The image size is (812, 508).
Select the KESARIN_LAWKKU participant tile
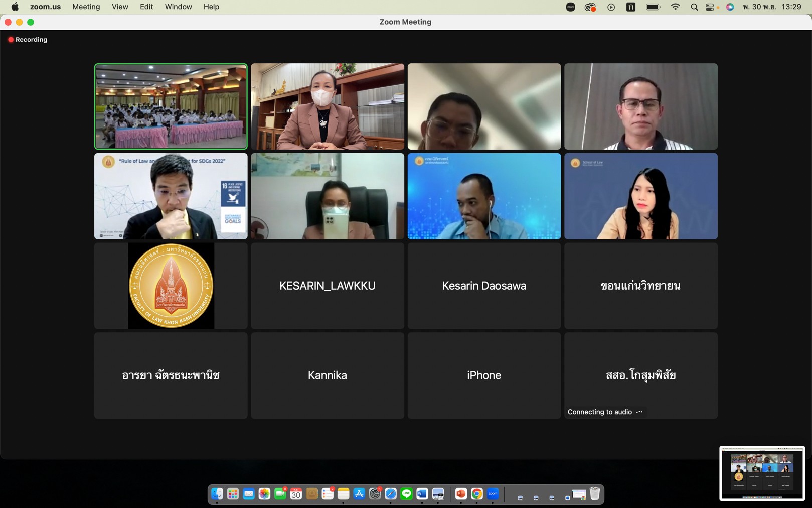coord(328,286)
